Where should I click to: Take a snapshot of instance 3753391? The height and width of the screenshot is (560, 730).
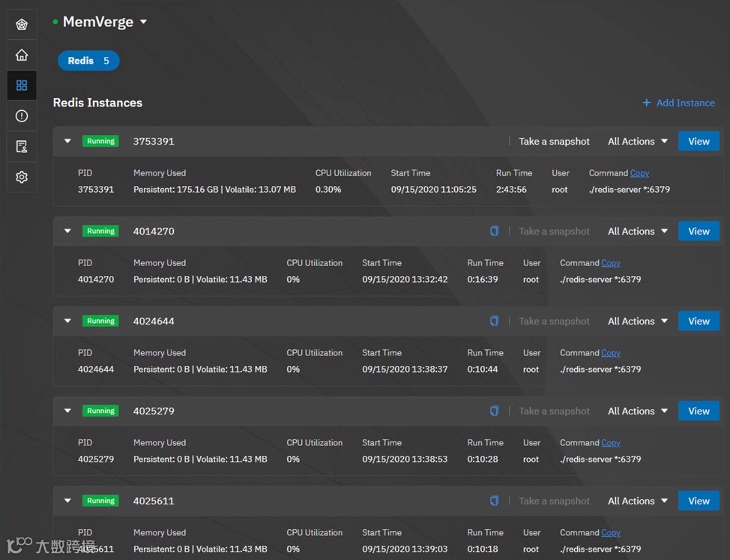pos(554,141)
